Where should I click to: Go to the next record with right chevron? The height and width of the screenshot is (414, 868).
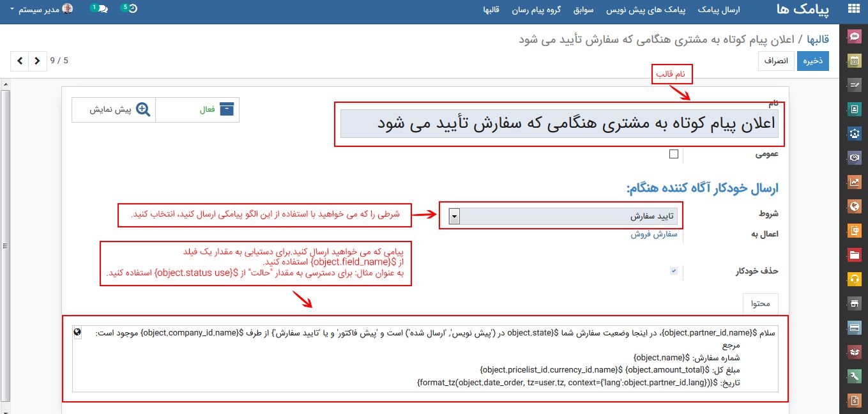[37, 61]
